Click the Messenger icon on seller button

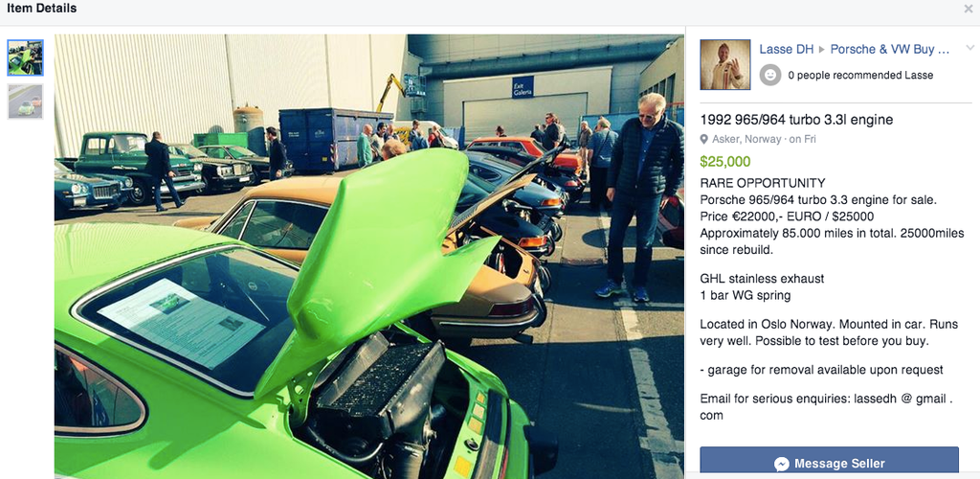(781, 464)
